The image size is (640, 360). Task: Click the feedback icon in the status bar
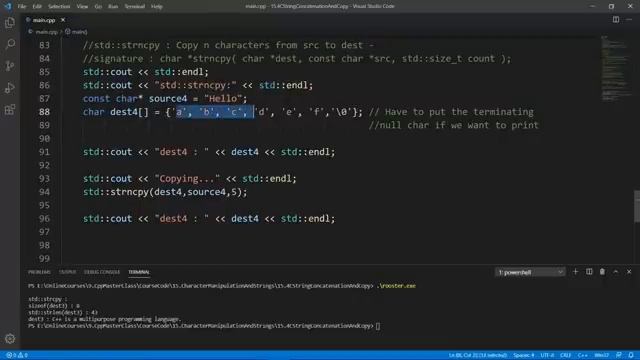pos(619,355)
